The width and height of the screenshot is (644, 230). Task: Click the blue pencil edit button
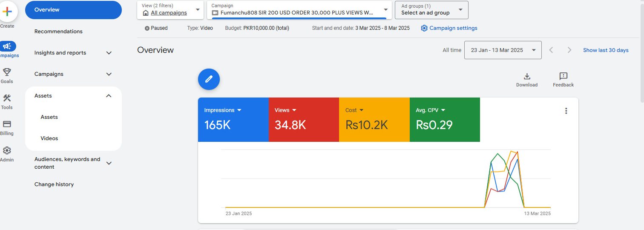pos(209,79)
